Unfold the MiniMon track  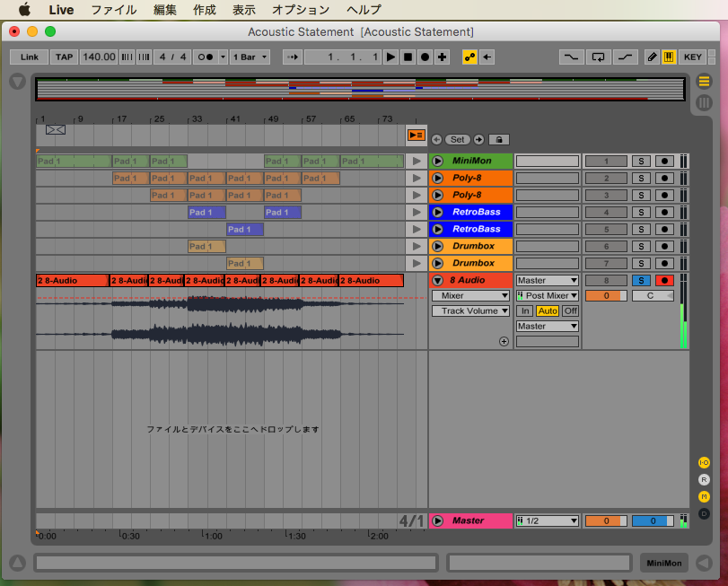tap(437, 161)
